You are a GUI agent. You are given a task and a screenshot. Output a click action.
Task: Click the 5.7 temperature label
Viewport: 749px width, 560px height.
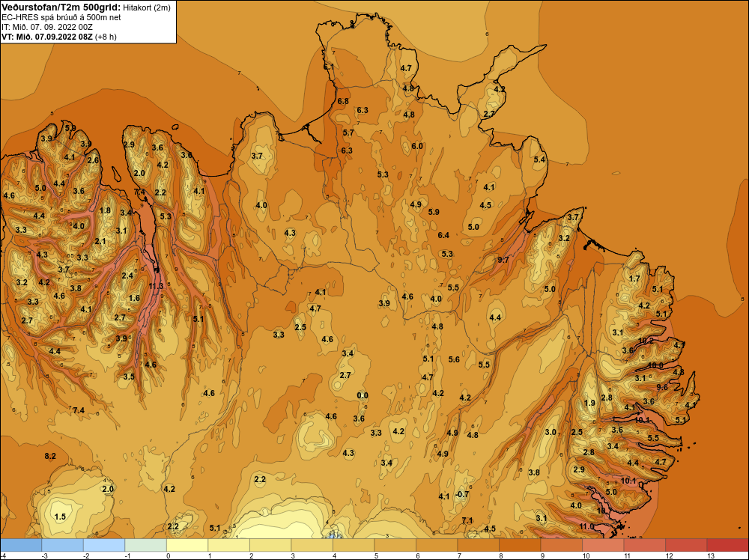coord(348,133)
